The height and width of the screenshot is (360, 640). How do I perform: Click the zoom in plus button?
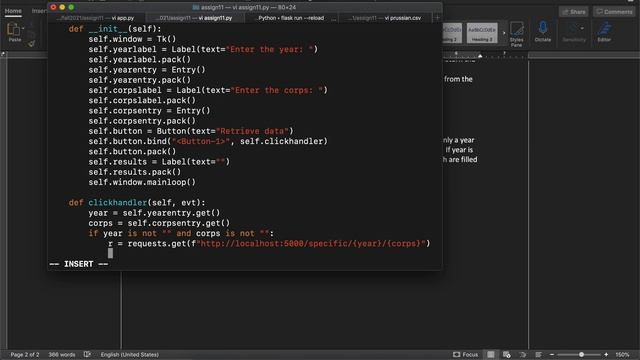(x=606, y=355)
